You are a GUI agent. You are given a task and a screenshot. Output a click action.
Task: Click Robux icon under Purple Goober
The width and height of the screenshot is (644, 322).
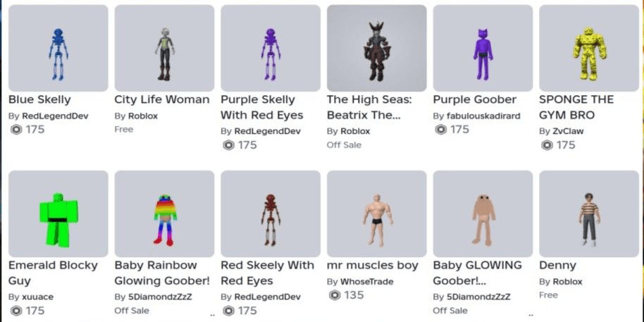[440, 130]
